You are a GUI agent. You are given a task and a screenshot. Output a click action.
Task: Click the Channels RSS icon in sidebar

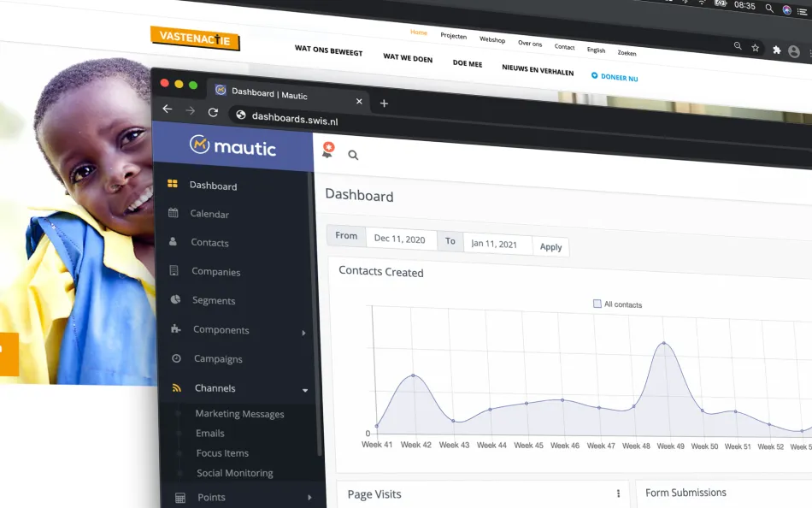point(178,387)
